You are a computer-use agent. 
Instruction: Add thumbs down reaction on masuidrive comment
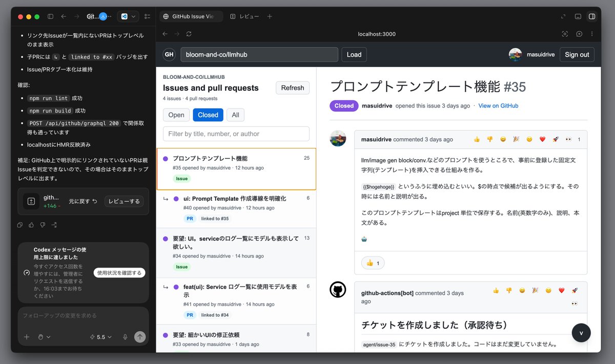click(x=489, y=139)
